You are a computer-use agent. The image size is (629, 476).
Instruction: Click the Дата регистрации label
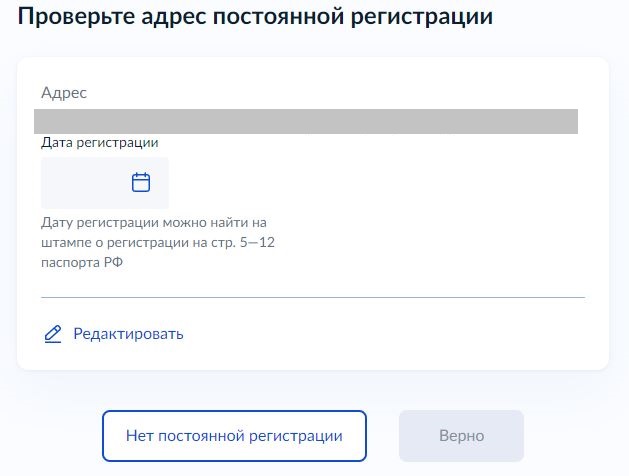click(99, 143)
